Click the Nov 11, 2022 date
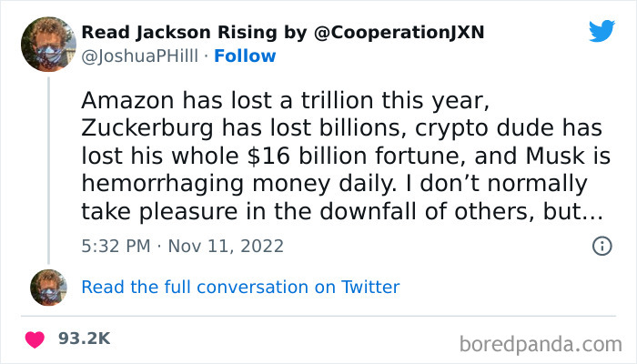 pos(227,246)
